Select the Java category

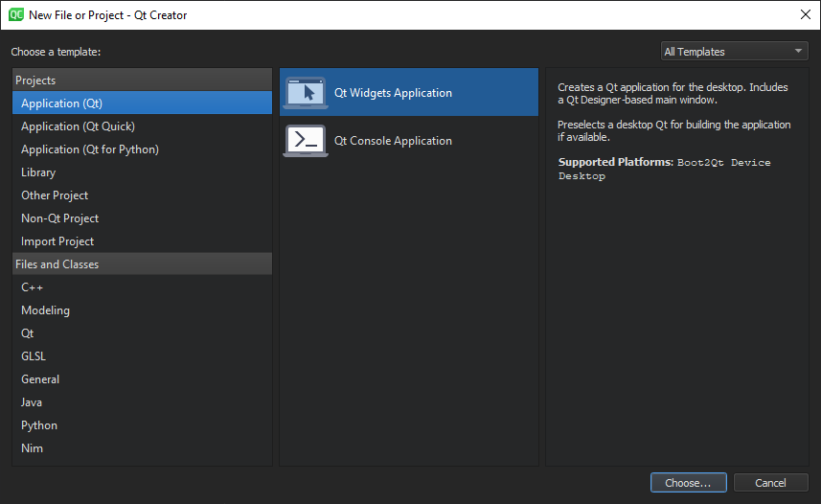[142, 402]
